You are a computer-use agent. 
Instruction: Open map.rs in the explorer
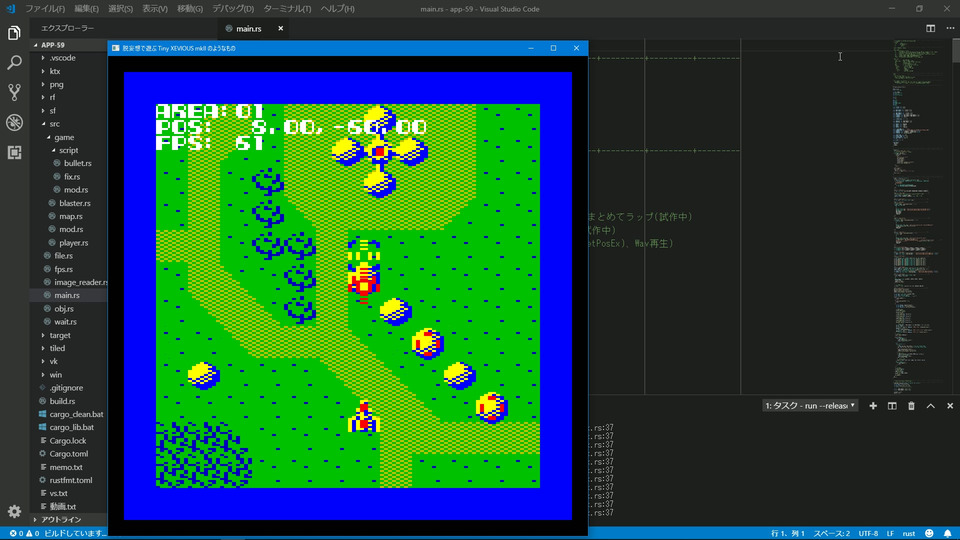[x=70, y=216]
